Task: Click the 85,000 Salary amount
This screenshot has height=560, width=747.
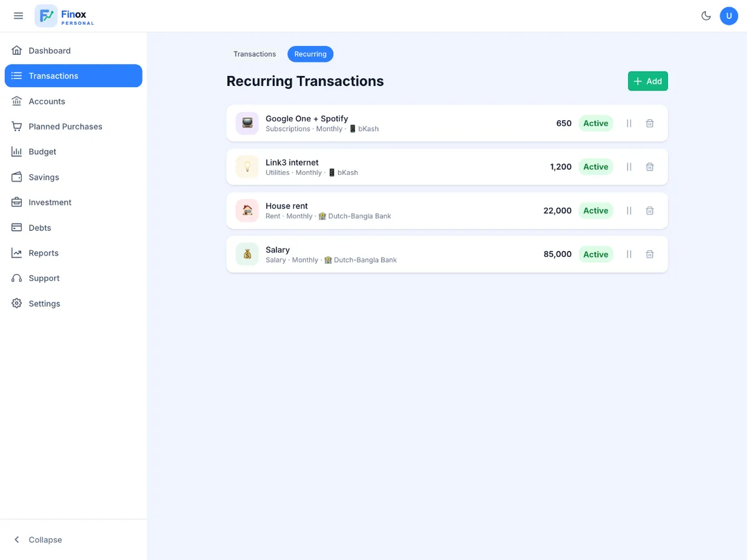Action: pyautogui.click(x=557, y=254)
